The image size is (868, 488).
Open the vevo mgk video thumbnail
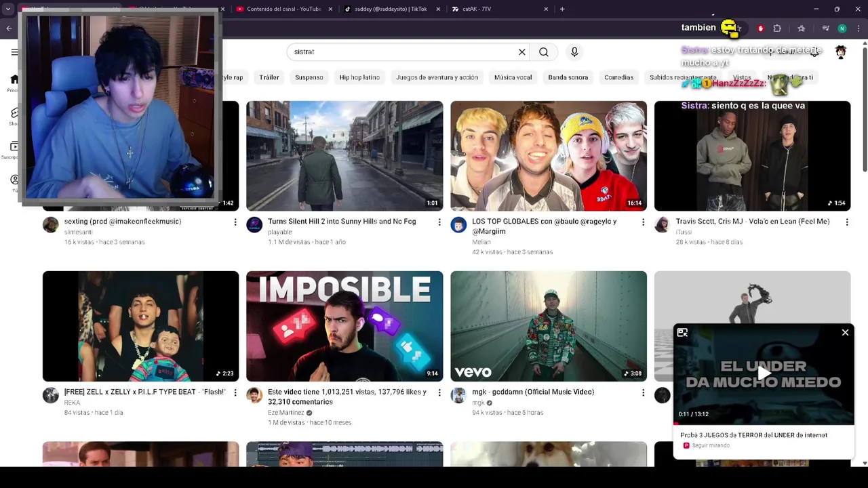[549, 326]
